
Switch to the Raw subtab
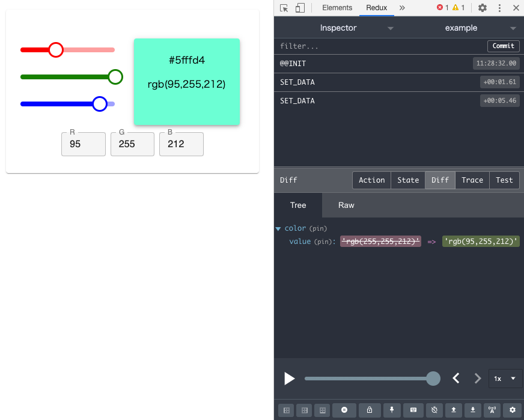(x=346, y=205)
